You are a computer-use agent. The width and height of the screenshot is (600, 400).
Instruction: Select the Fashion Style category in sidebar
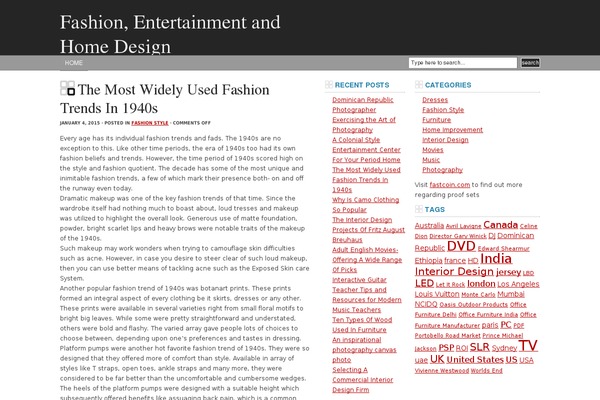[443, 109]
